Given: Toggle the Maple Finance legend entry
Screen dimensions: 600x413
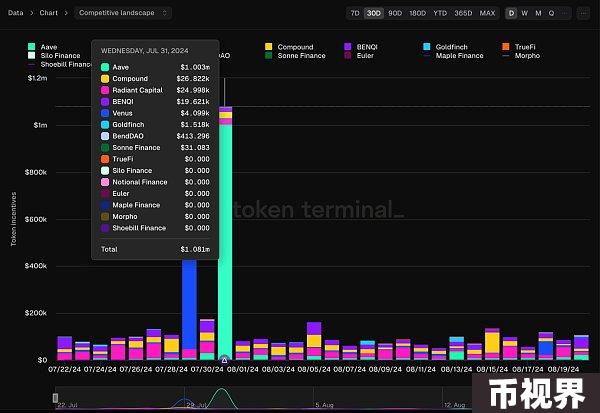Looking at the screenshot, I should click(x=453, y=56).
